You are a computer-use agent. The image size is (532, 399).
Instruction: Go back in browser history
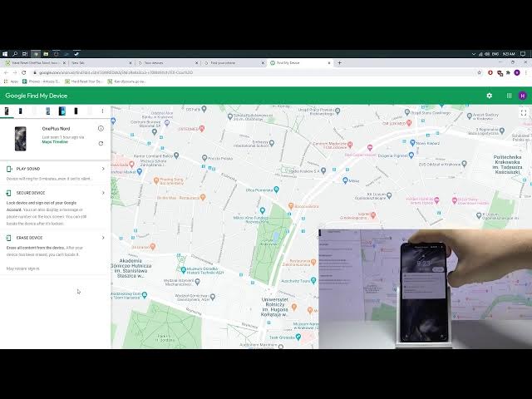click(6, 72)
